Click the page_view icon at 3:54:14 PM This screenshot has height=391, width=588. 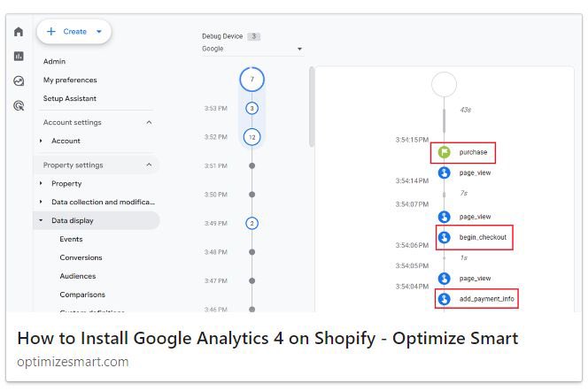pos(445,173)
